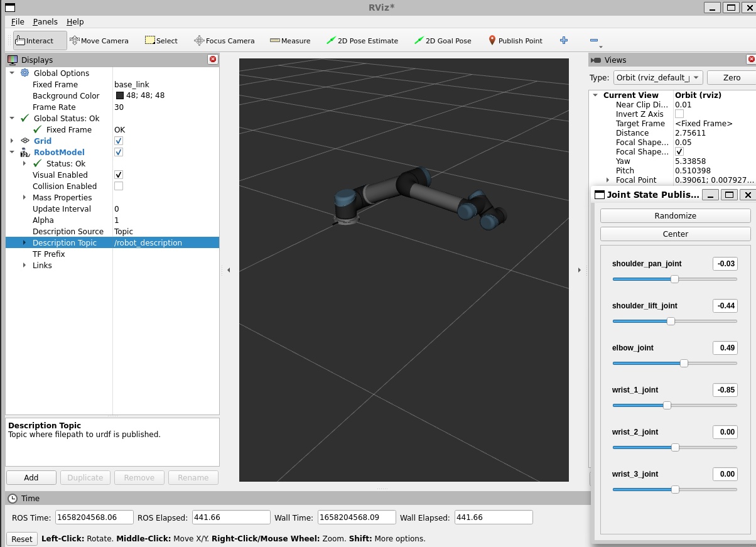Click the RobotModel robot icon

(x=25, y=152)
